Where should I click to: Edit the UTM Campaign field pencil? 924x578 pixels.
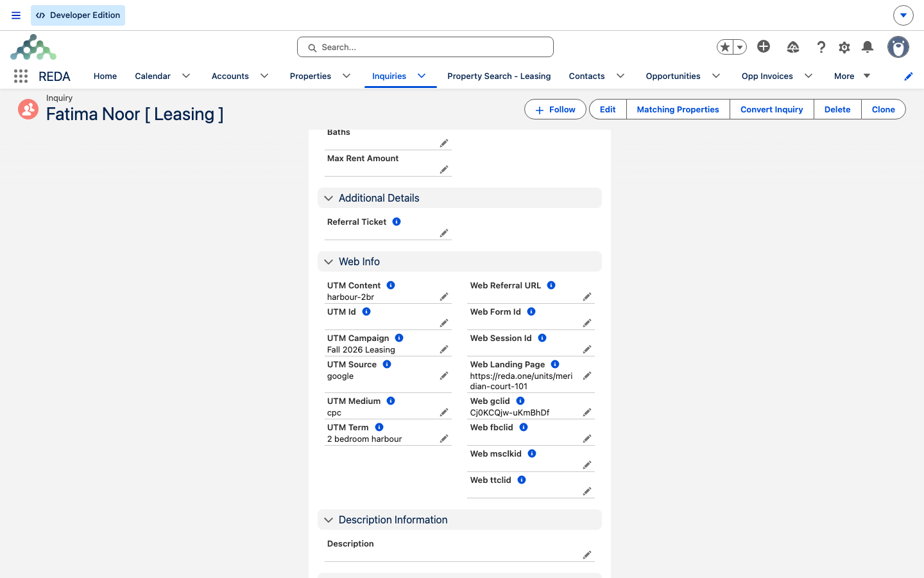coord(444,349)
